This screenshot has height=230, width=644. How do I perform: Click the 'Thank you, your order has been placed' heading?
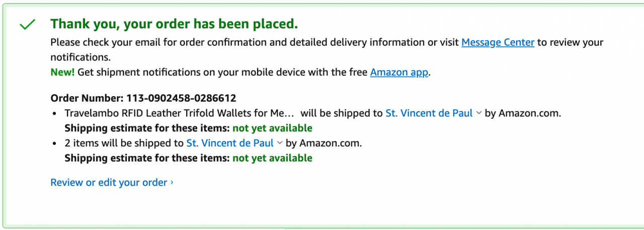point(174,24)
